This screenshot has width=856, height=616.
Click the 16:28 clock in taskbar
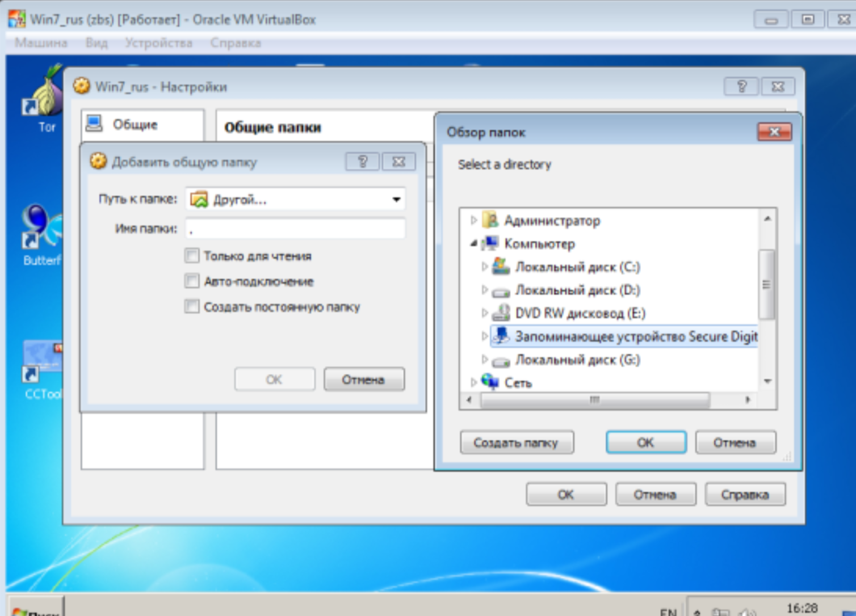[x=802, y=609]
